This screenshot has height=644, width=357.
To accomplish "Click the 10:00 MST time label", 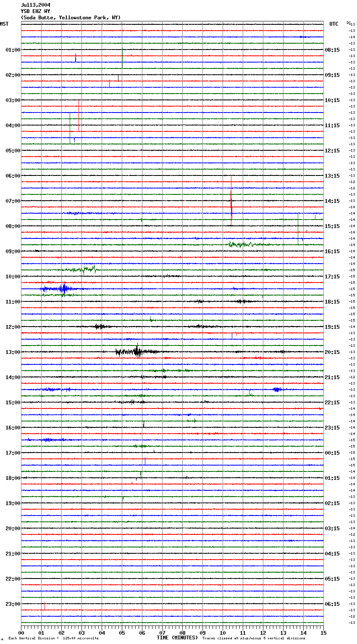I will point(13,277).
